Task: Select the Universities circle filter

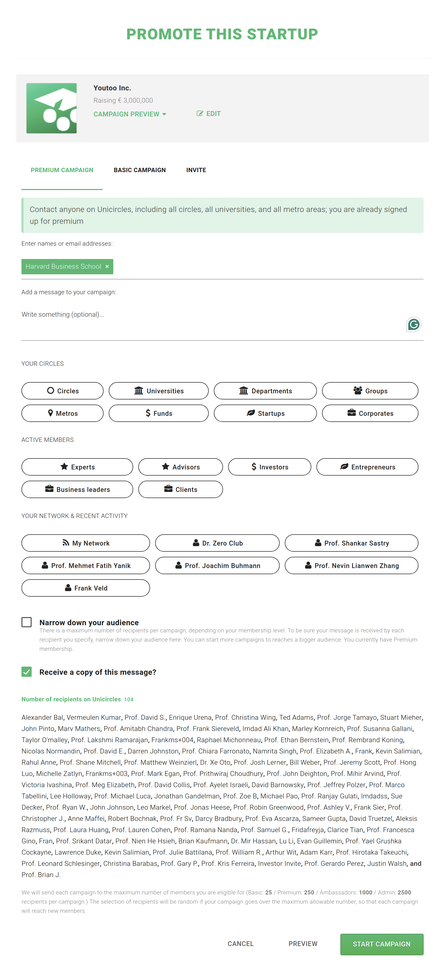Action: tap(158, 391)
